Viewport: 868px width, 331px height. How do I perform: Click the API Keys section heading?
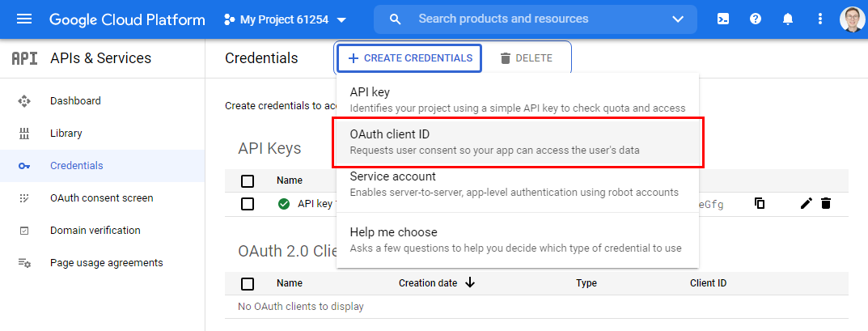(x=269, y=148)
